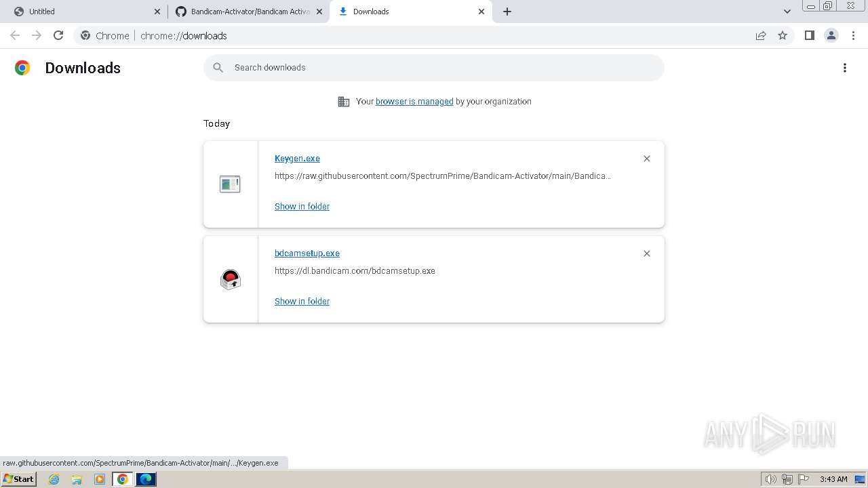Click the volume speaker tray icon
The image size is (868, 488).
click(770, 479)
